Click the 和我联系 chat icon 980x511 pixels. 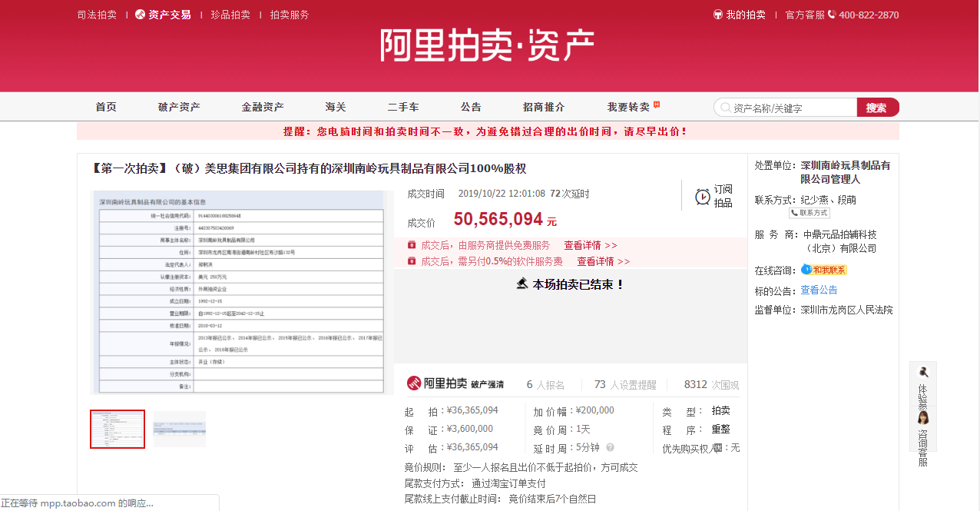coord(824,270)
